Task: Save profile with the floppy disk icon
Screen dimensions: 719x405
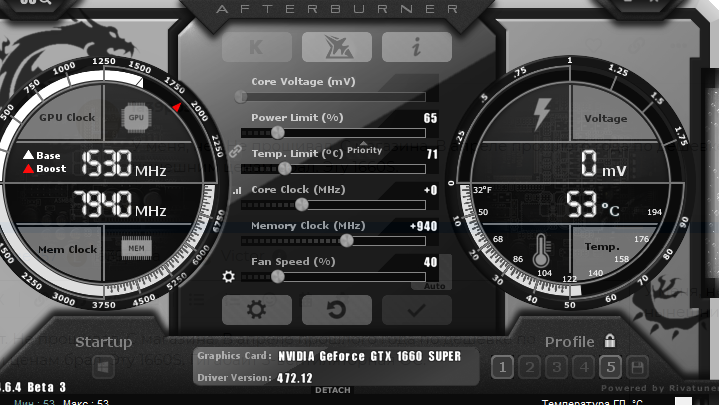Action: (637, 367)
